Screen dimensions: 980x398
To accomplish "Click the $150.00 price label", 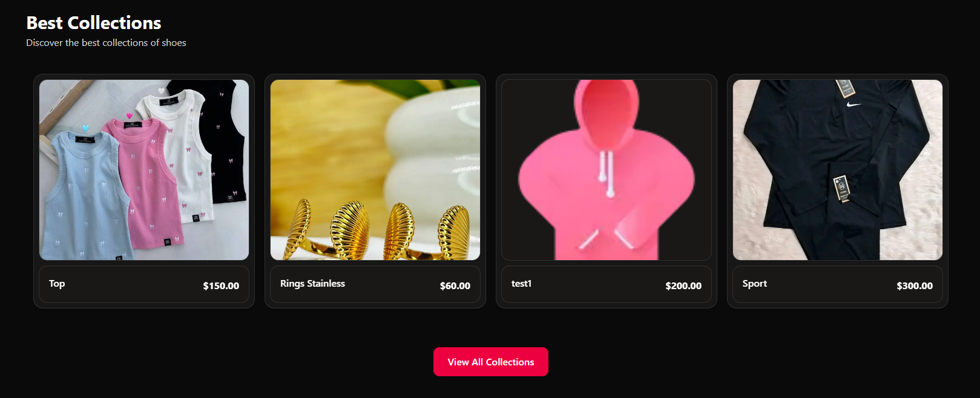I will (x=221, y=286).
